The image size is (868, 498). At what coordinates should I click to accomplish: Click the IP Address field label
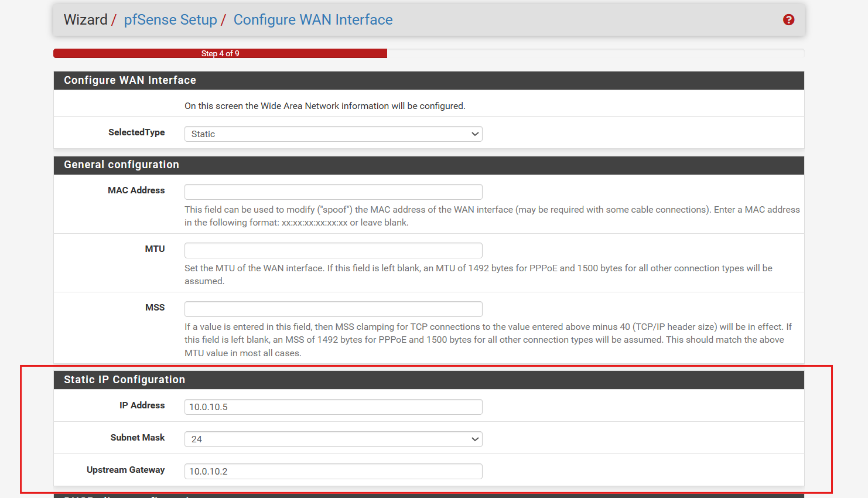pyautogui.click(x=142, y=405)
